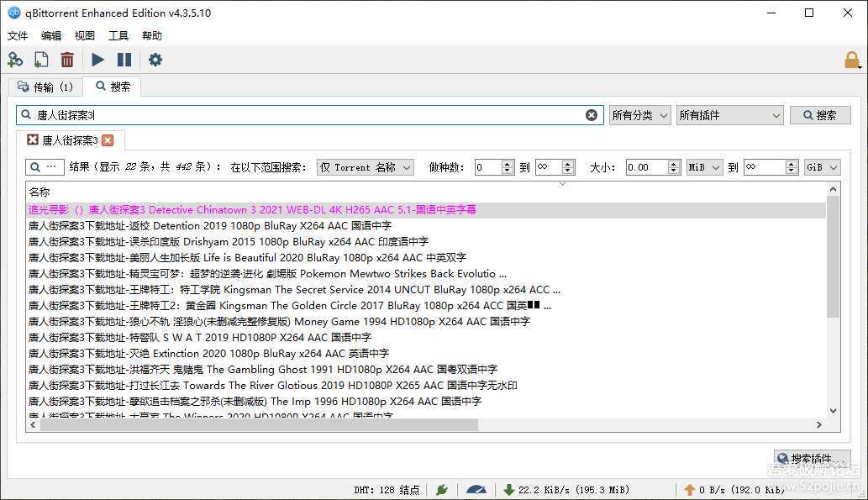Open the 所有分类 category dropdown
This screenshot has height=500, width=868.
click(639, 115)
